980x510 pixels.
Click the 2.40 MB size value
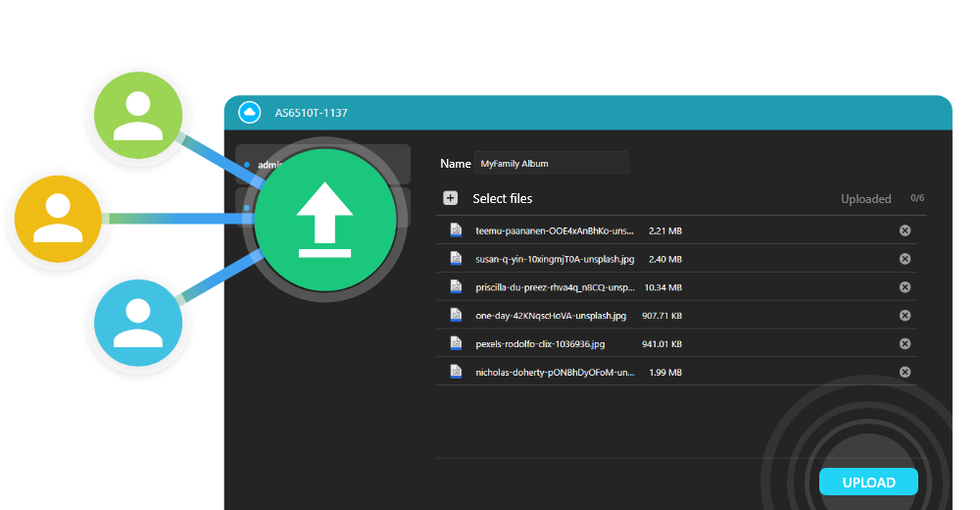[665, 259]
